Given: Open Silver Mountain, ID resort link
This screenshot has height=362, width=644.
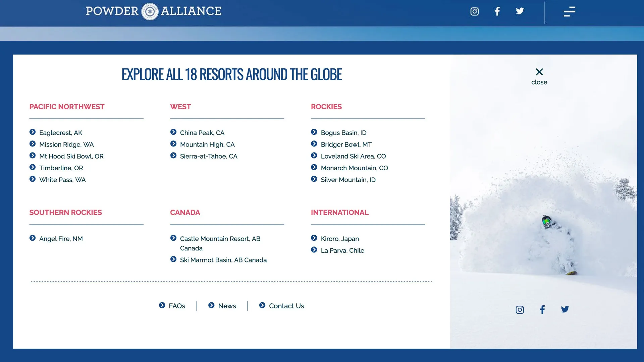Looking at the screenshot, I should pos(348,180).
